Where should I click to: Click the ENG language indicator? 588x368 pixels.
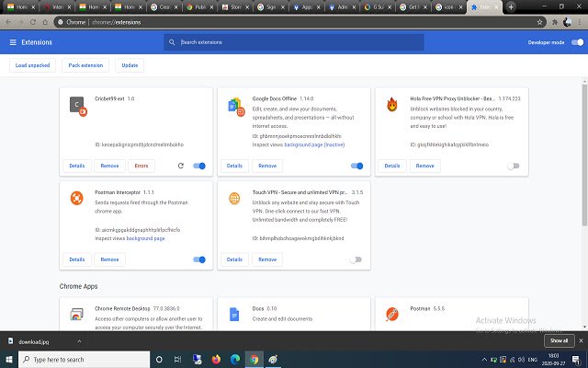(x=532, y=360)
